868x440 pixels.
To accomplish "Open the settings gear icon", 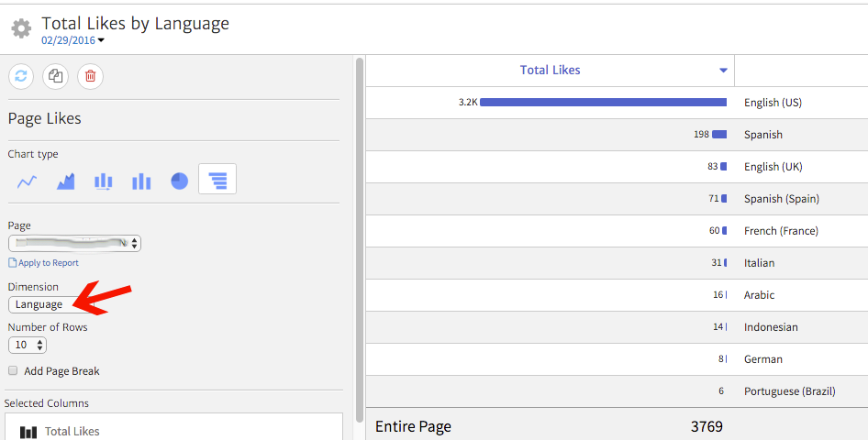I will 20,28.
